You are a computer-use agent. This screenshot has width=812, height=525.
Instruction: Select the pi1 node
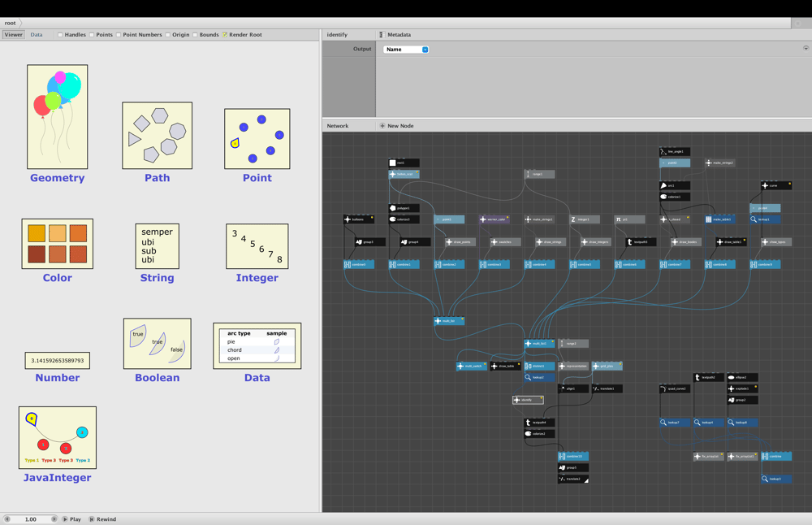tap(629, 219)
